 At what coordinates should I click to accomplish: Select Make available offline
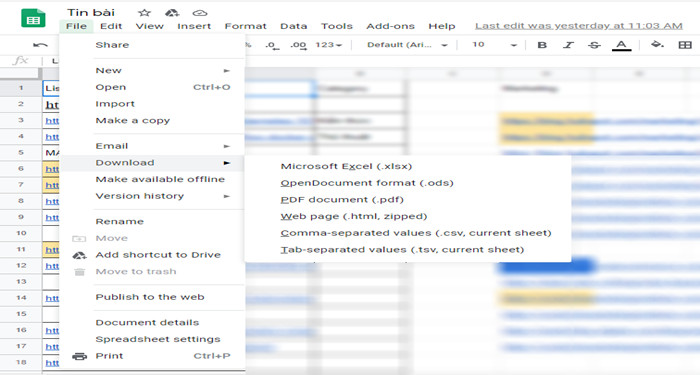point(152,179)
